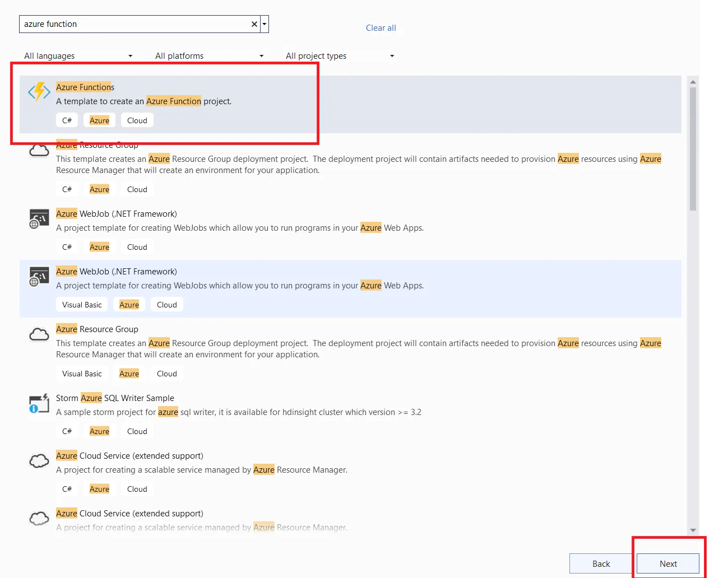Click the Storm sample description about hdinsight cluster
The height and width of the screenshot is (578, 728).
point(239,412)
